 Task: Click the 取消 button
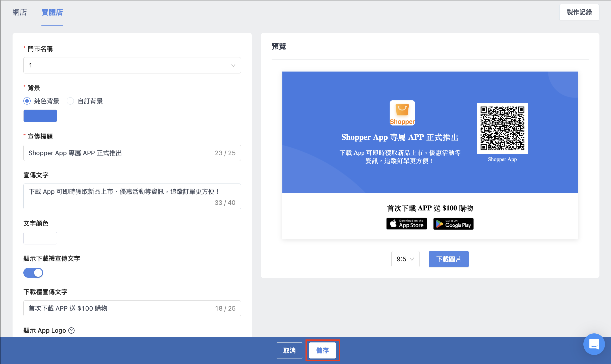289,350
